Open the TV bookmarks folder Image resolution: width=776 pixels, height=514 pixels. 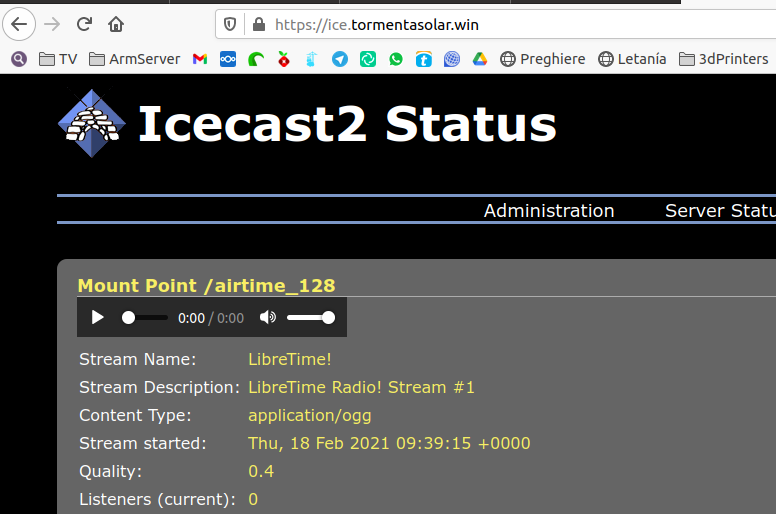click(58, 59)
